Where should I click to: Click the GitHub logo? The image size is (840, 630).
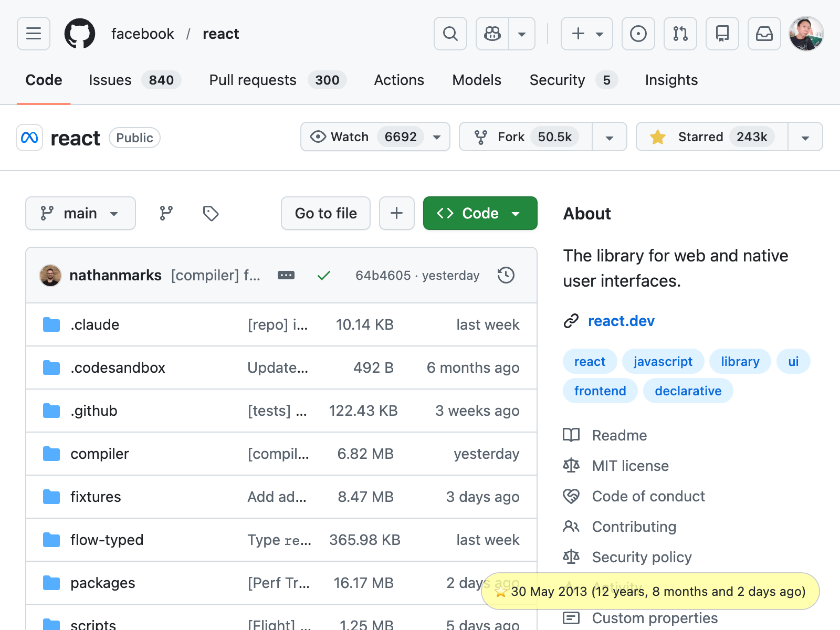point(80,34)
